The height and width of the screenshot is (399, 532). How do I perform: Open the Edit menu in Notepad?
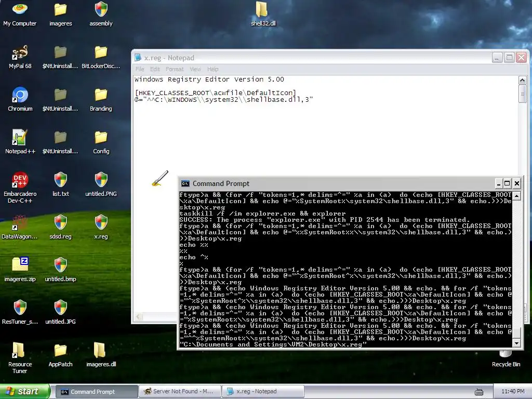coord(155,69)
